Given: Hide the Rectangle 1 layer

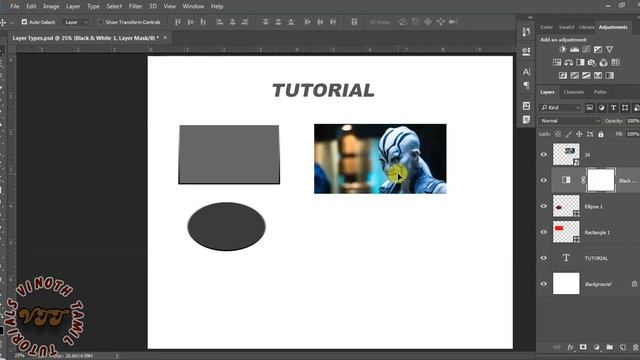Looking at the screenshot, I should pyautogui.click(x=544, y=232).
